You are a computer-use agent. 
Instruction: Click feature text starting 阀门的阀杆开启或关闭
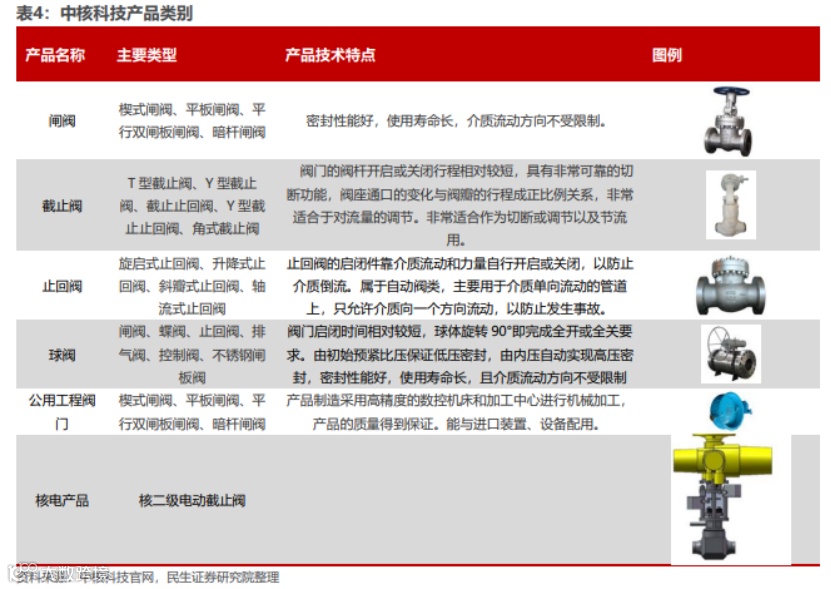point(459,205)
